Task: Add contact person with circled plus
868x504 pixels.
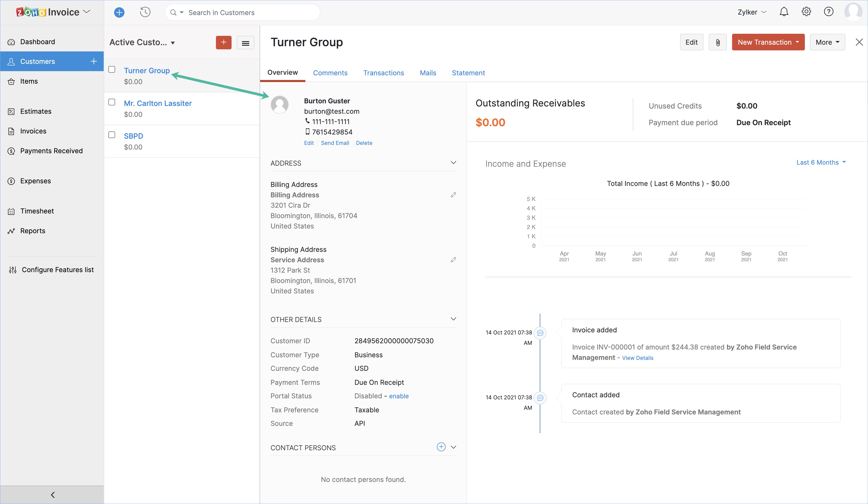Action: 441,447
